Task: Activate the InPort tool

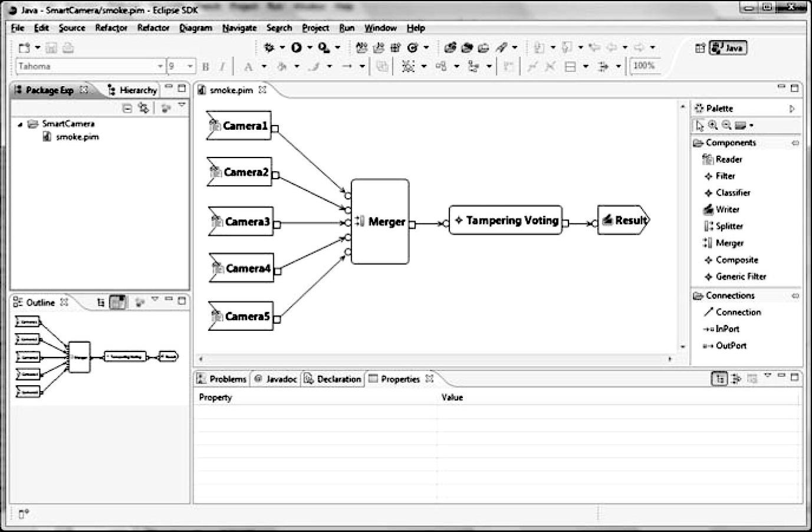Action: point(721,329)
